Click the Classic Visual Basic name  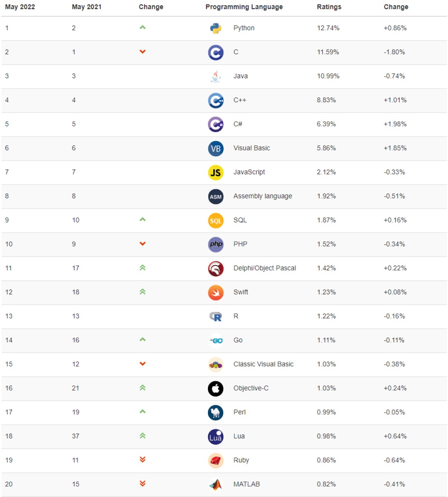point(263,364)
